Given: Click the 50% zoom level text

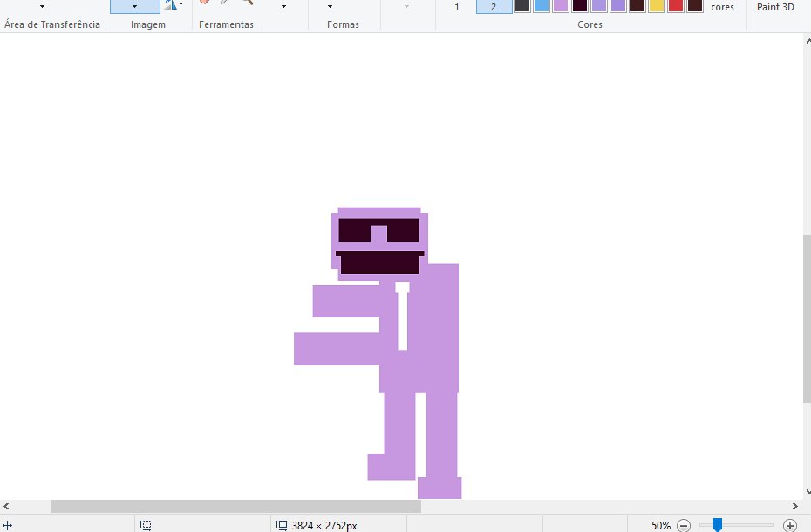Looking at the screenshot, I should (660, 526).
